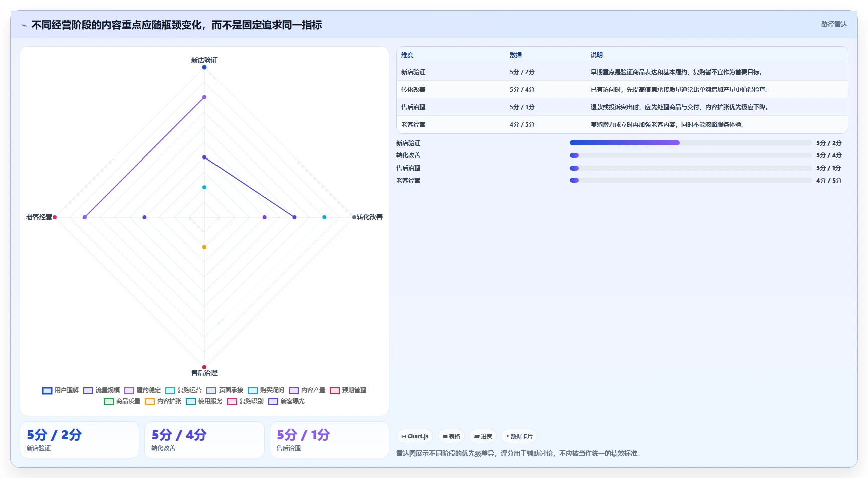Toggle the 内容产量 legend entry
This screenshot has height=478, width=868.
[307, 390]
